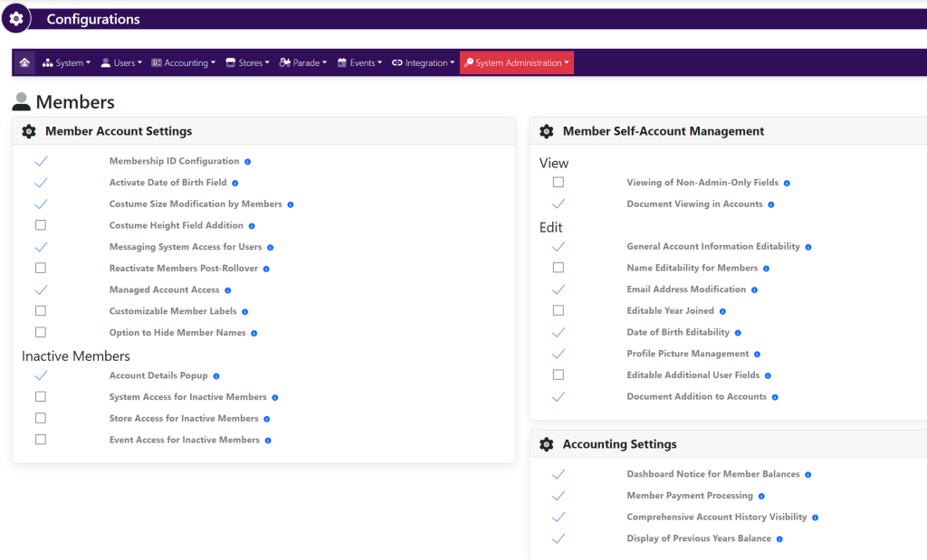927x560 pixels.
Task: Open the Parade menu
Action: (303, 63)
